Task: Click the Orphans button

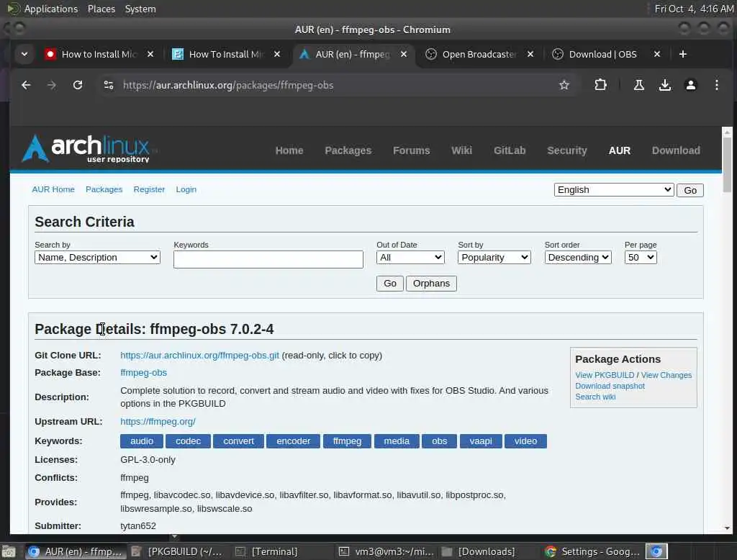Action: 431,284
